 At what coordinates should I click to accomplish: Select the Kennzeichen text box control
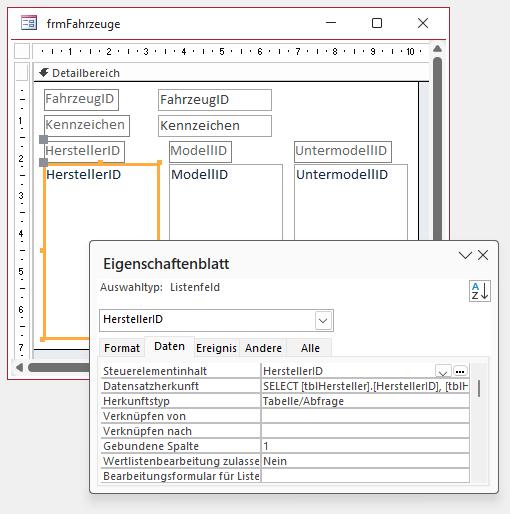click(x=215, y=126)
